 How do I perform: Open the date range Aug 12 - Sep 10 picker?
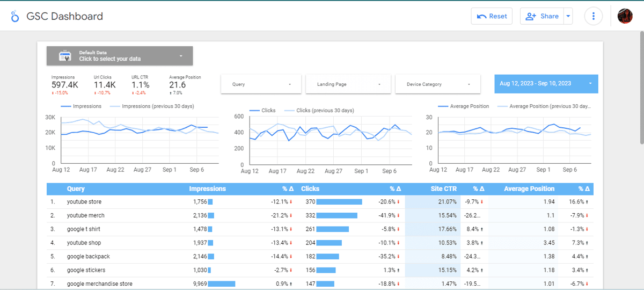pyautogui.click(x=546, y=84)
